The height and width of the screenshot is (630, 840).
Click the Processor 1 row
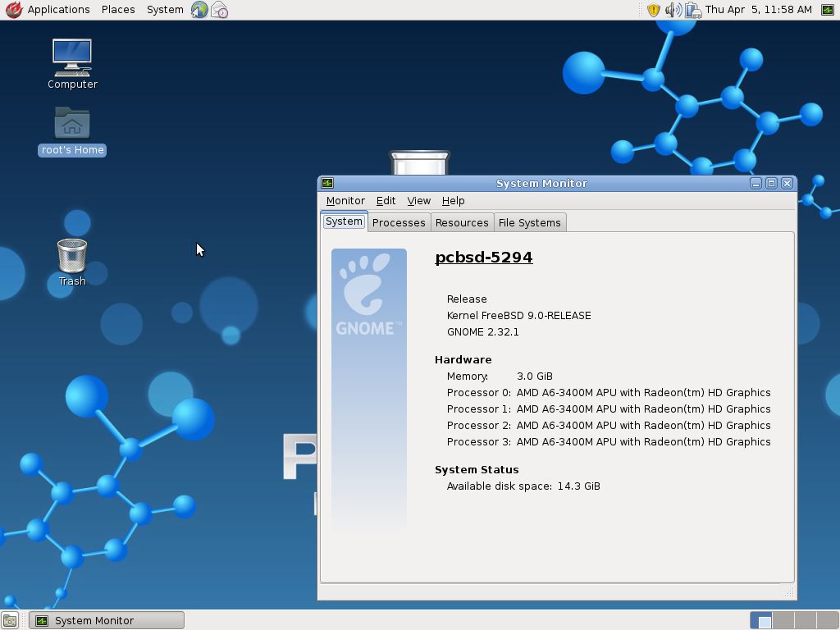(x=609, y=409)
